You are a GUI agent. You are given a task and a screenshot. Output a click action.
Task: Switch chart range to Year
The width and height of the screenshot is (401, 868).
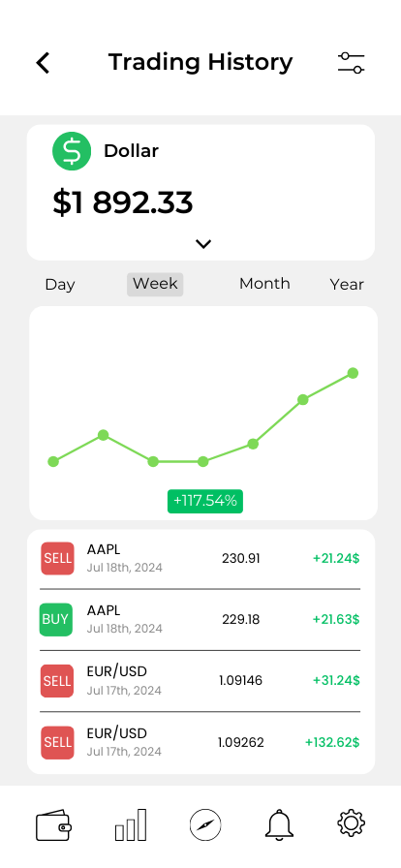347,284
